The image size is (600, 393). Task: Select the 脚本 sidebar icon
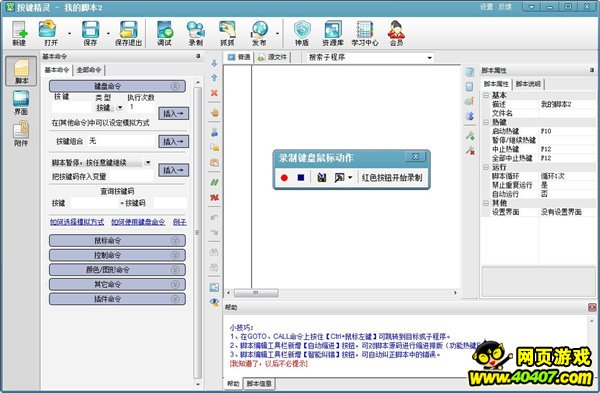point(21,71)
